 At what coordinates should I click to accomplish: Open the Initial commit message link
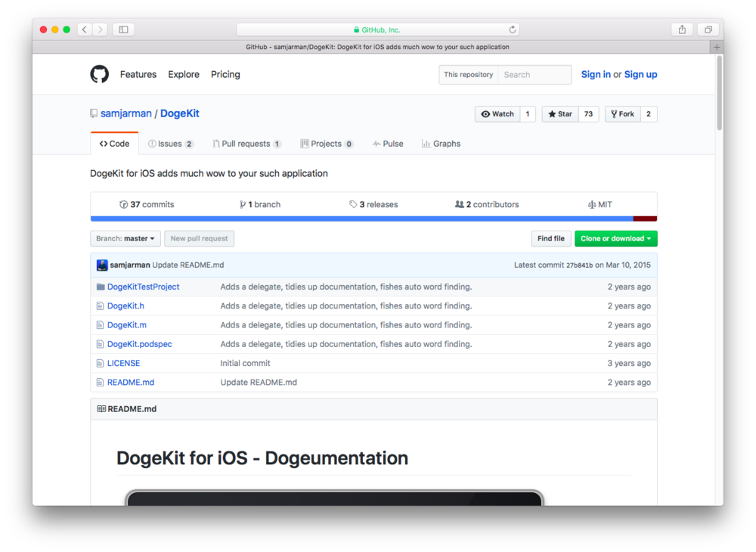[x=245, y=363]
